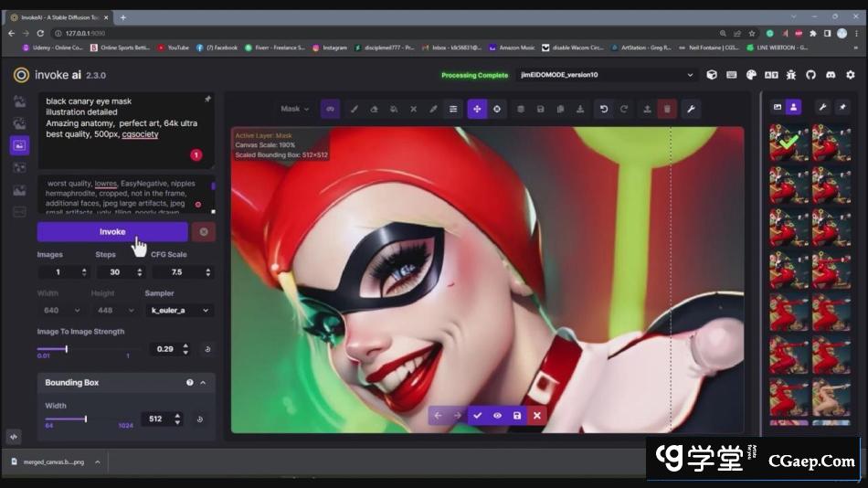Open the YouTube bookmark
Screen dimensions: 868x488
click(174, 48)
